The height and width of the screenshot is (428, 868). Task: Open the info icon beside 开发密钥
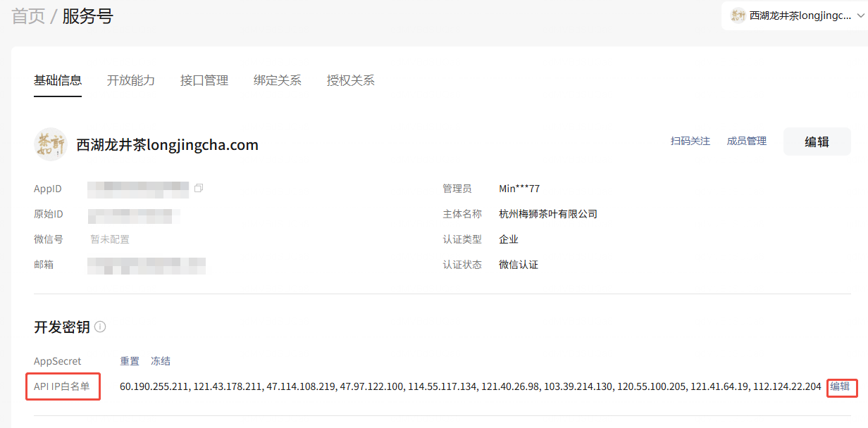pyautogui.click(x=100, y=327)
